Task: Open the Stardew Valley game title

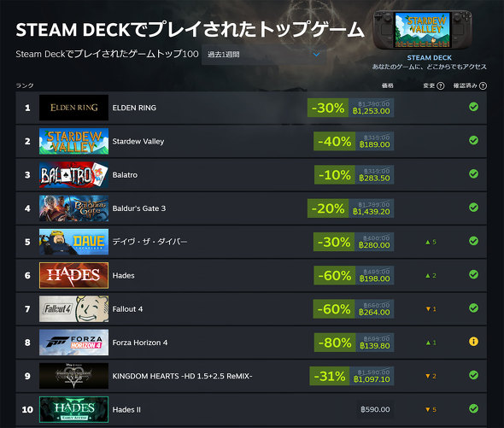Action: [138, 142]
